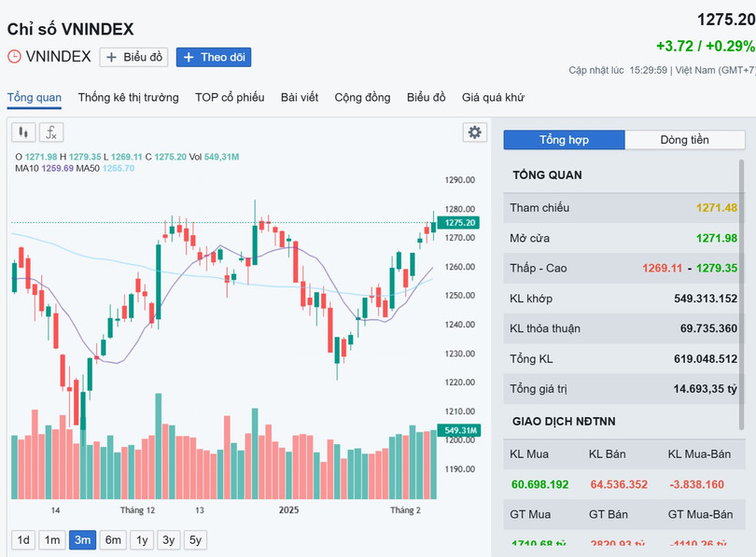This screenshot has height=557, width=756.
Task: Click the 549.31M volume label on axis
Action: click(460, 430)
